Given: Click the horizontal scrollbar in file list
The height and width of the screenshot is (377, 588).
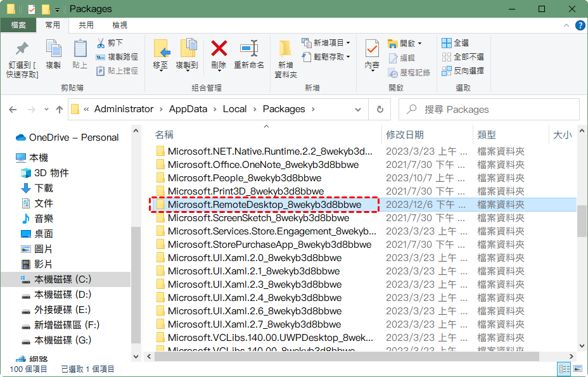Looking at the screenshot, I should (347, 356).
